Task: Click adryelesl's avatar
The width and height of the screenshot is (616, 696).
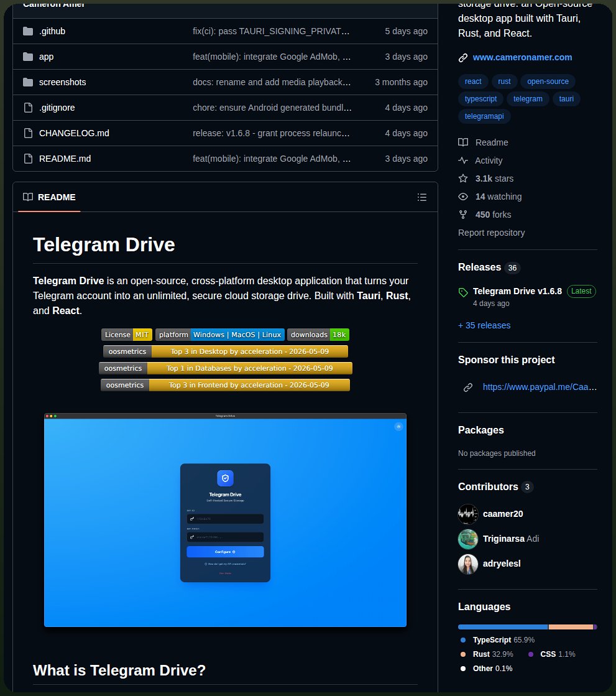Action: tap(468, 564)
